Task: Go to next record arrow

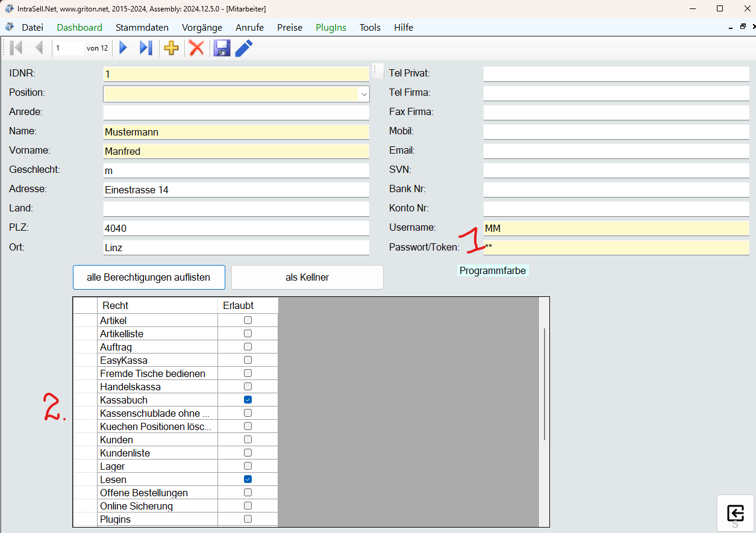Action: (x=123, y=48)
